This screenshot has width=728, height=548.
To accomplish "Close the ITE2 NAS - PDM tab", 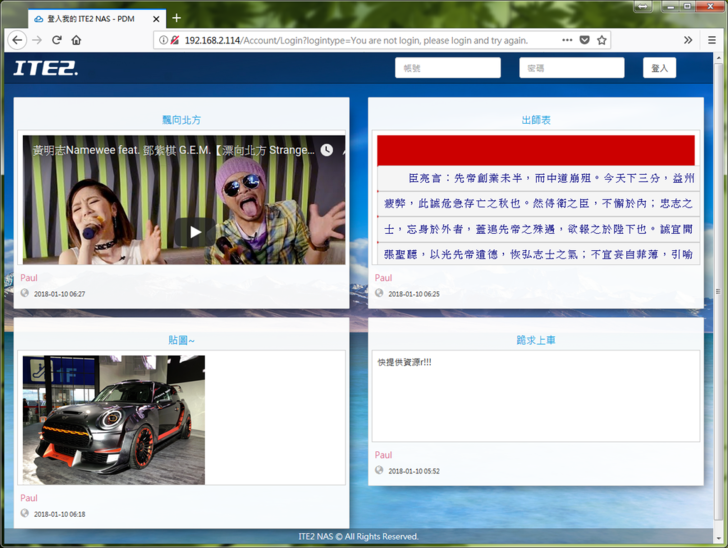I will click(x=157, y=18).
